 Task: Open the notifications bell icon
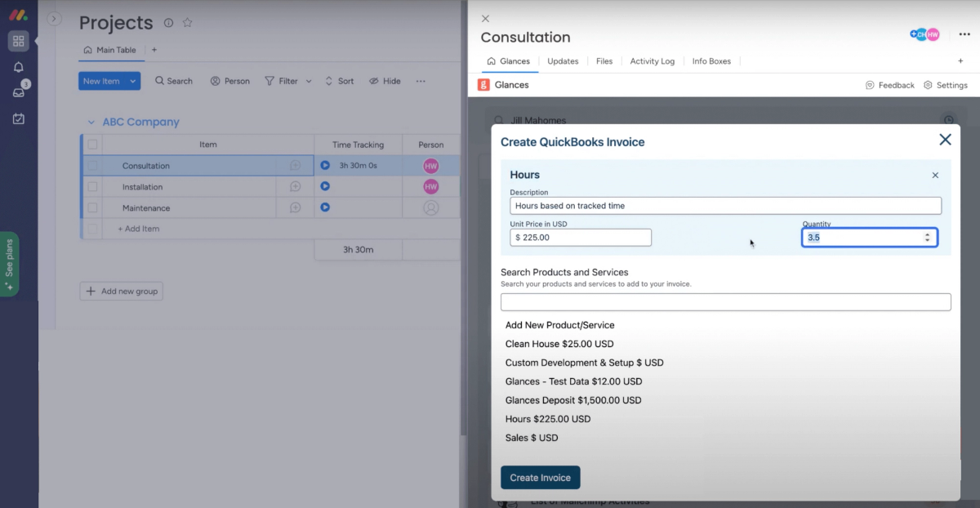pos(19,67)
